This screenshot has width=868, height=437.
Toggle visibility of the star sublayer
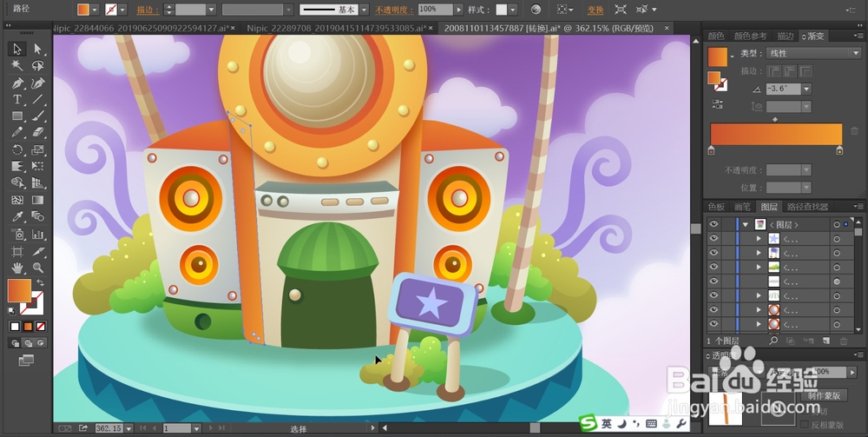713,238
